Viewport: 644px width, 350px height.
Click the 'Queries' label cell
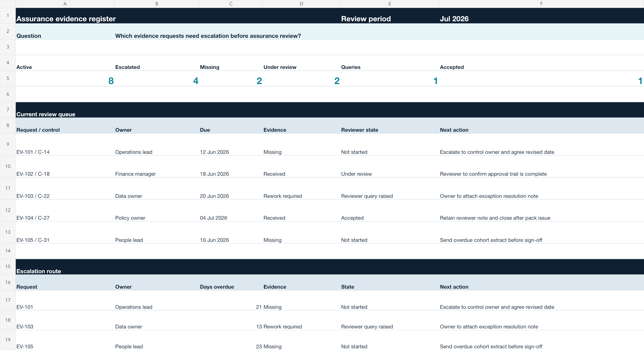(x=390, y=63)
